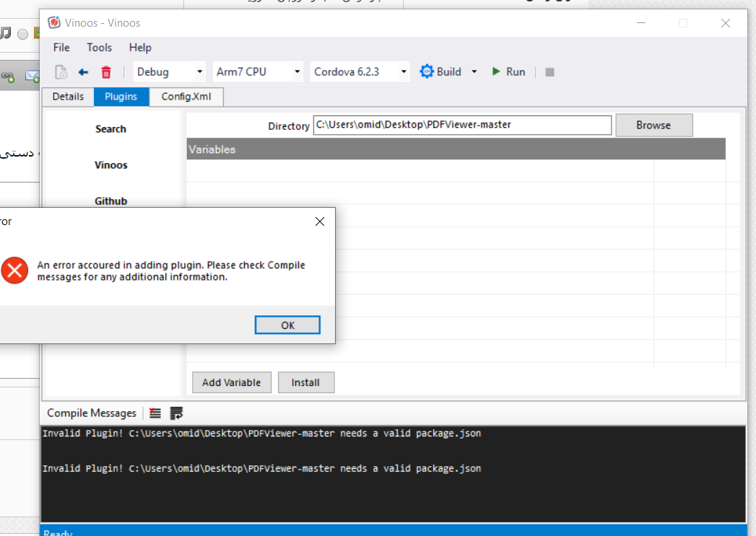Screen dimensions: 756x536
Task: Click the Directory path input field
Action: point(462,126)
